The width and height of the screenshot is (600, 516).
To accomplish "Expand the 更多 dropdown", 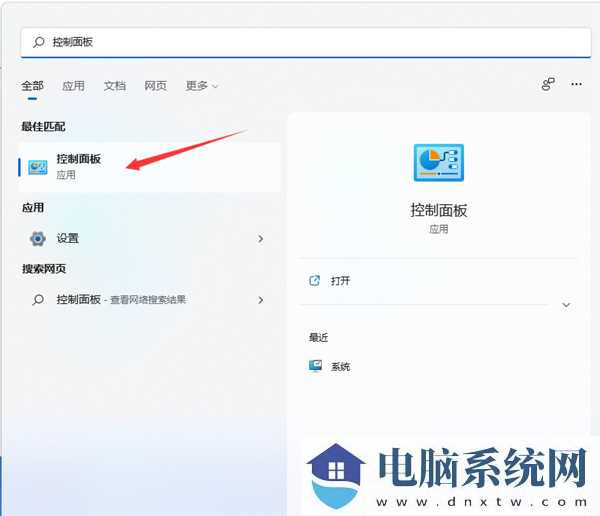I will coord(202,86).
